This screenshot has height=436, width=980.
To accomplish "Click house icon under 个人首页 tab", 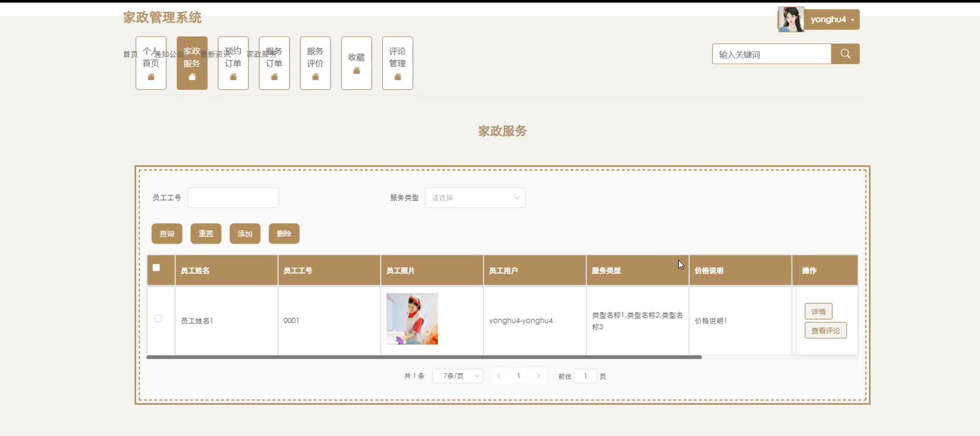I will 151,76.
